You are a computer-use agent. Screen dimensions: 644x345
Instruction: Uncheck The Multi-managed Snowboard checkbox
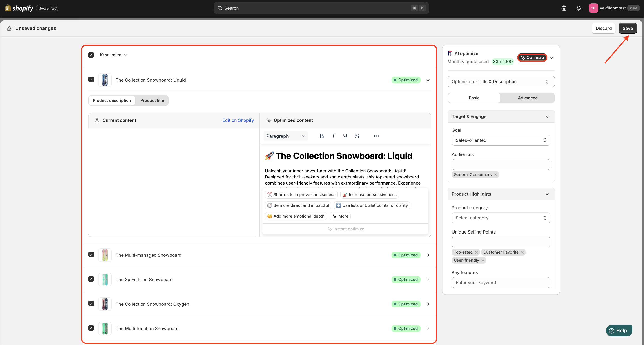click(91, 254)
